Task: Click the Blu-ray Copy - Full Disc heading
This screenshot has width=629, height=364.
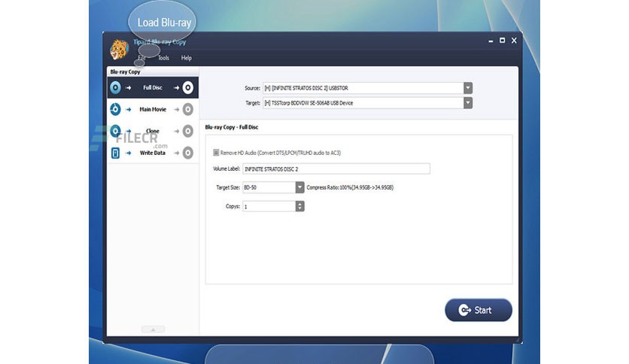Action: [232, 127]
